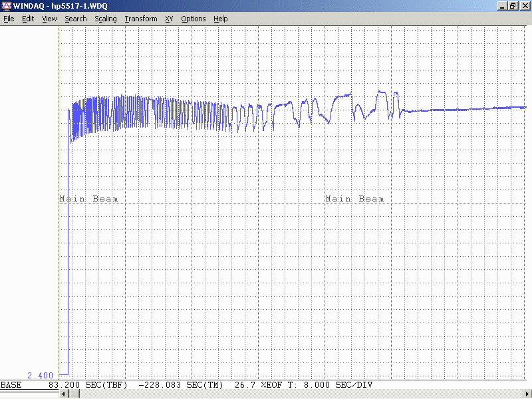Open the Transform menu

[141, 19]
